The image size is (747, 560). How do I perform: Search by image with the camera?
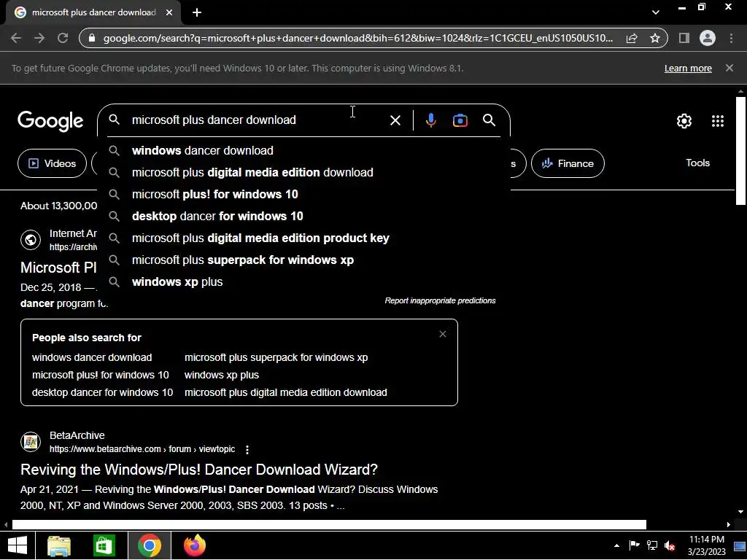[x=460, y=120]
